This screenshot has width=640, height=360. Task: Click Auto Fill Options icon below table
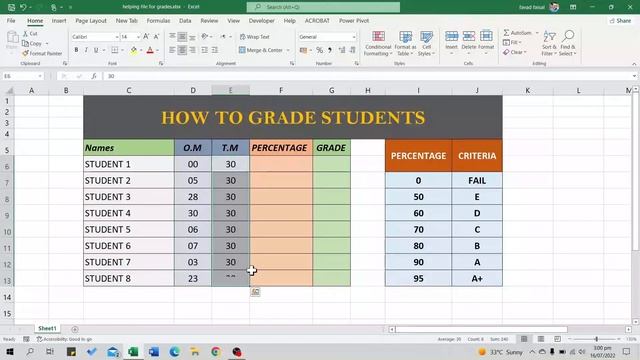(x=255, y=292)
